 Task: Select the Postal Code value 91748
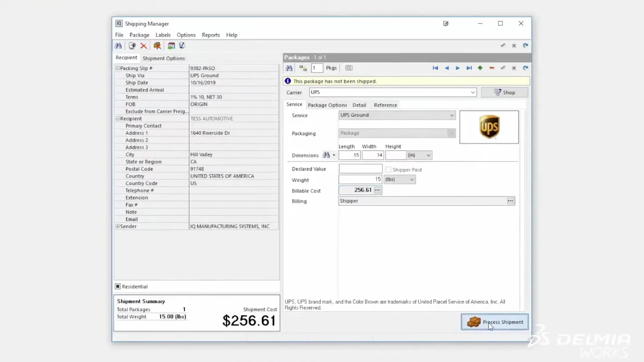click(197, 169)
